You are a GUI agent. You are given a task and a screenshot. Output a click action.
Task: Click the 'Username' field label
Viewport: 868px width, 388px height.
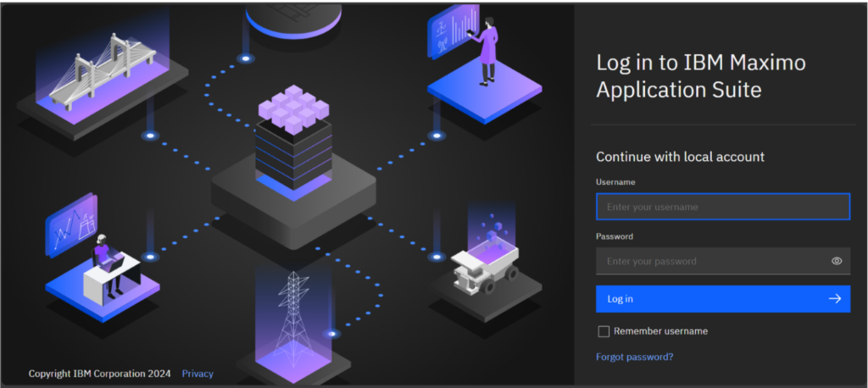click(x=615, y=182)
